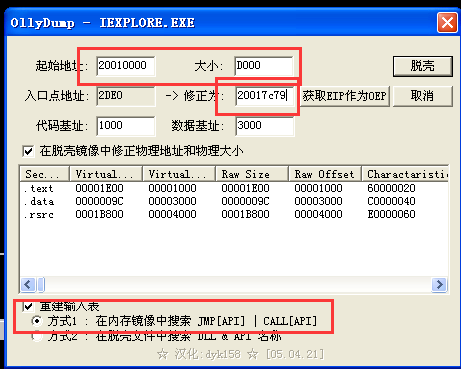Click the Raw Size column header
Viewport: 461px width, 369px height.
pyautogui.click(x=252, y=174)
